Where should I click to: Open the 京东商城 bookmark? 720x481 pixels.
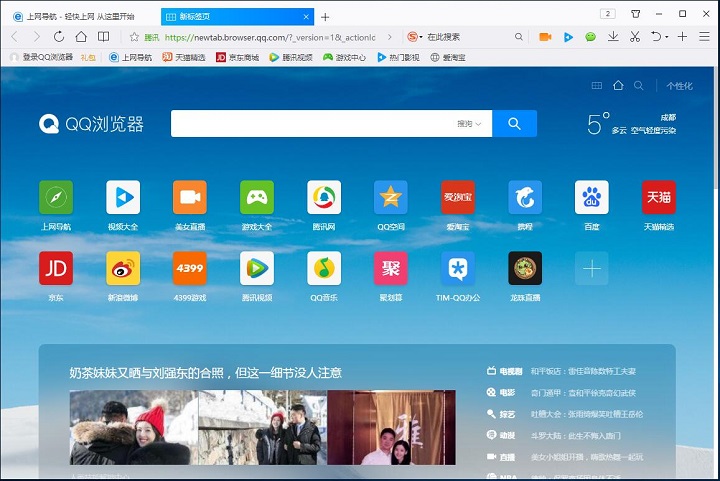tap(238, 57)
